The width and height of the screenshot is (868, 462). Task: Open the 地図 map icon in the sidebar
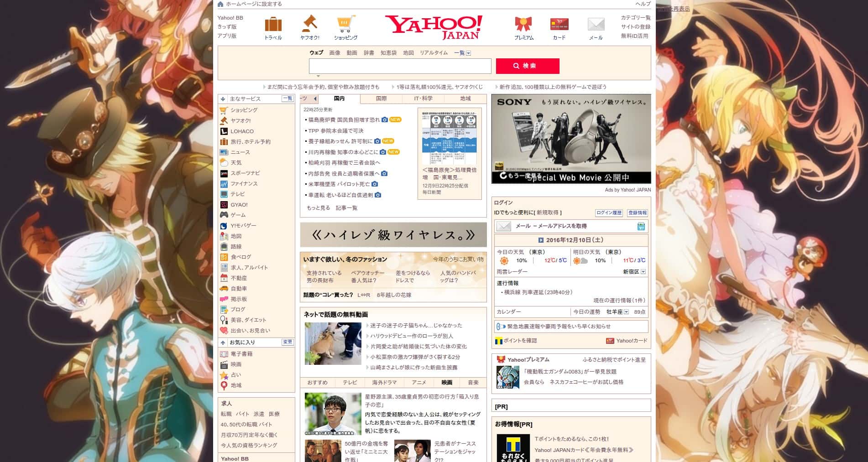223,236
